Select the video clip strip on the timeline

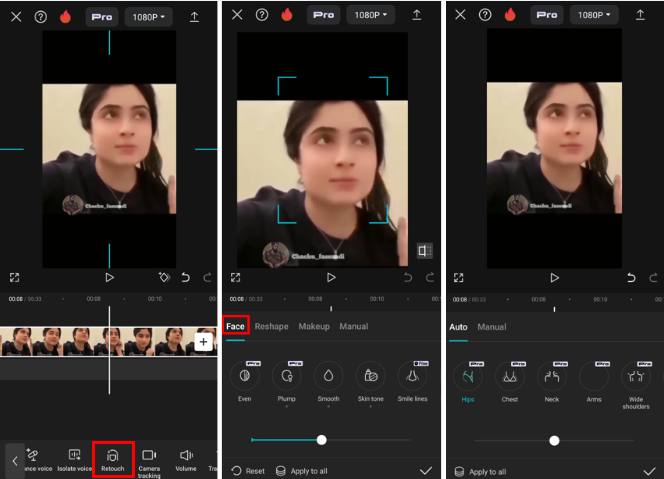108,341
